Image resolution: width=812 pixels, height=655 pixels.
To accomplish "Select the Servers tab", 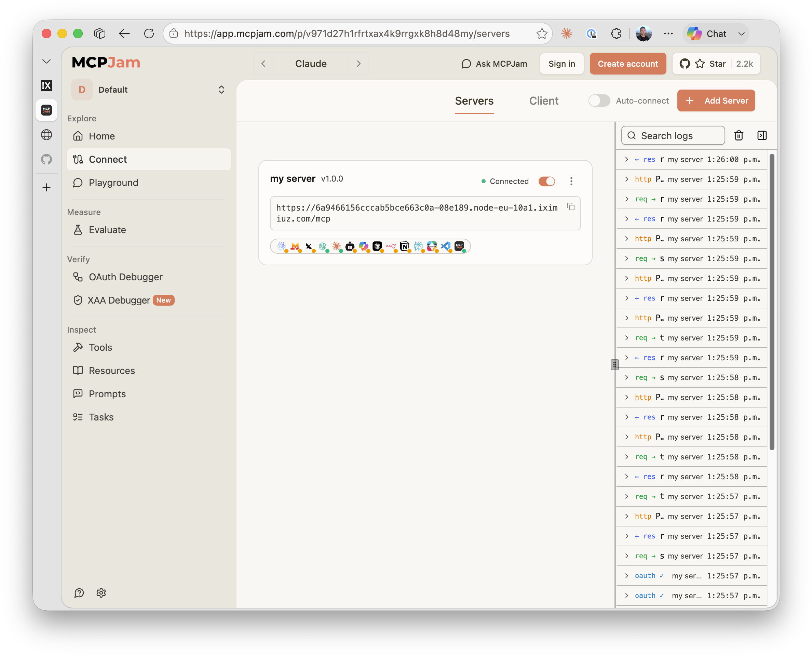I will (x=474, y=101).
